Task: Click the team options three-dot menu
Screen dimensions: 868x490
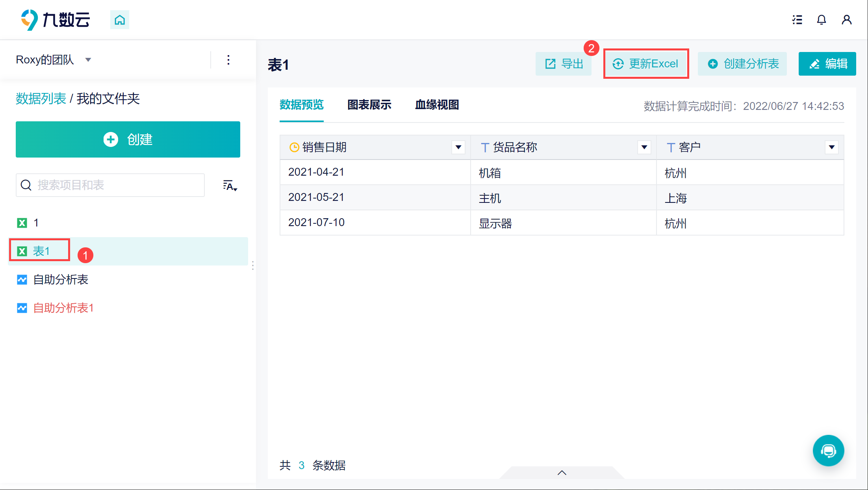Action: click(228, 60)
